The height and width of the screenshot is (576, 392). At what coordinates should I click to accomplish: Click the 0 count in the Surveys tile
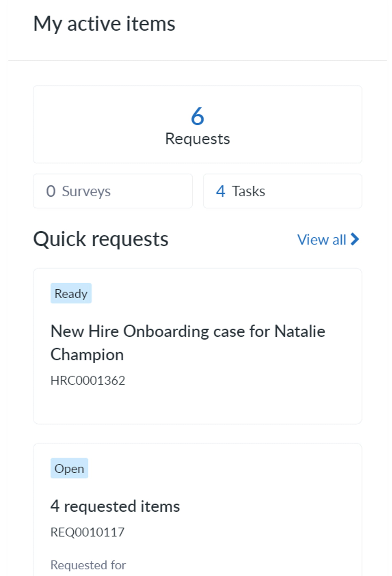[51, 191]
